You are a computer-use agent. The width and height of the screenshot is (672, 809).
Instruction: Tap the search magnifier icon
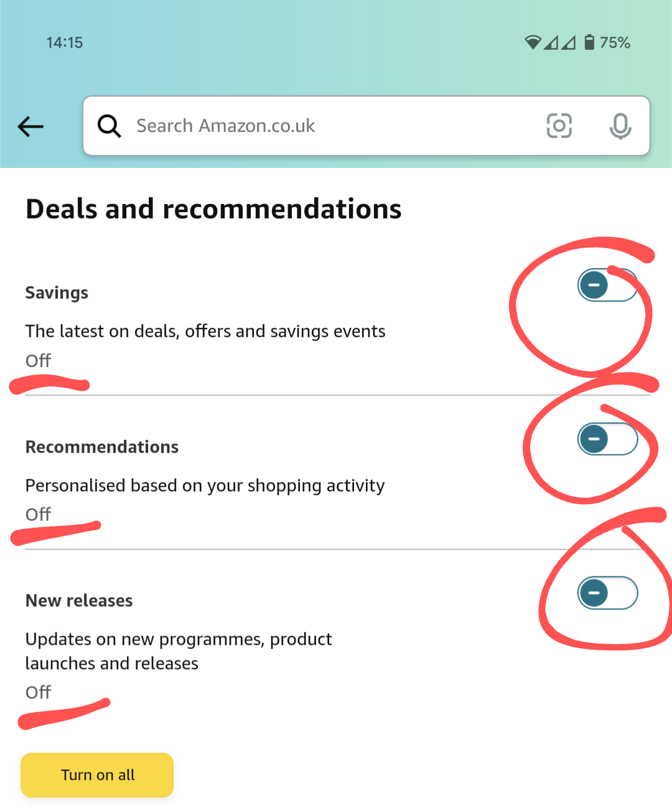click(109, 126)
